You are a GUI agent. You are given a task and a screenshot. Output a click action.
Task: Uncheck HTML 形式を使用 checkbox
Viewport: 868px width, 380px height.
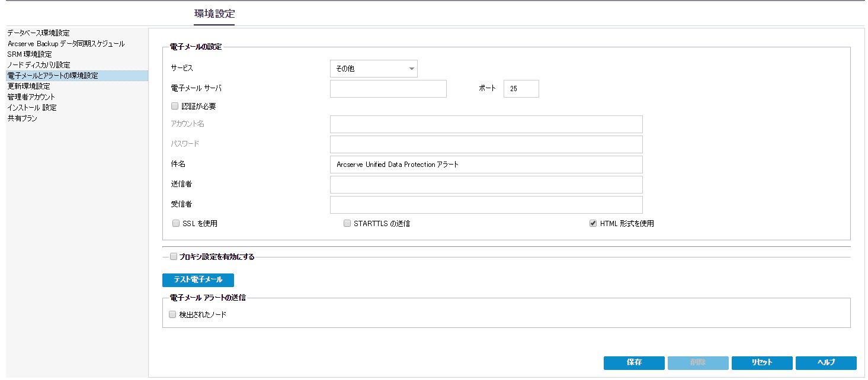click(593, 224)
